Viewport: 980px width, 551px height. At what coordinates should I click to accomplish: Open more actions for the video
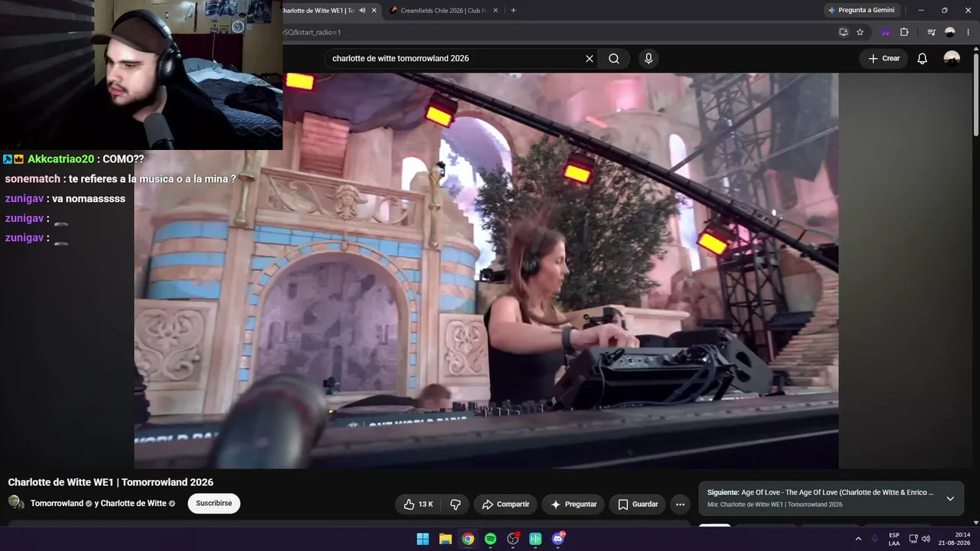[680, 504]
